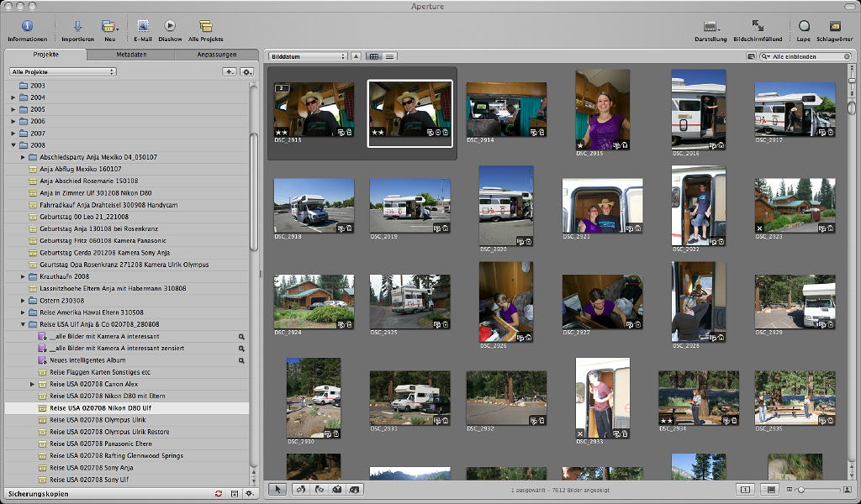
Task: Click the rotate left tool
Action: [x=300, y=489]
